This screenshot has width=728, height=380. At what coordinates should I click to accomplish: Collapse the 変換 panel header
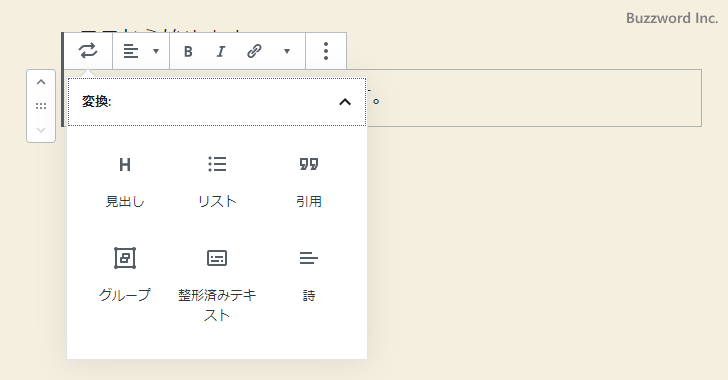[x=217, y=102]
